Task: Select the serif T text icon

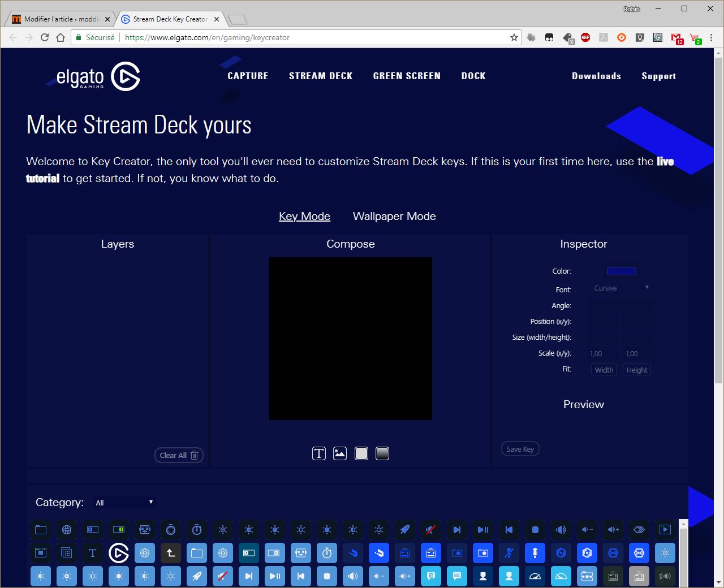Action: [93, 553]
